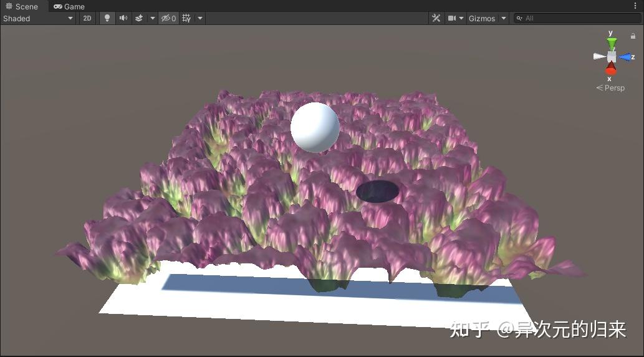644x357 pixels.
Task: Click the green Y axis gizmo cone
Action: click(612, 44)
